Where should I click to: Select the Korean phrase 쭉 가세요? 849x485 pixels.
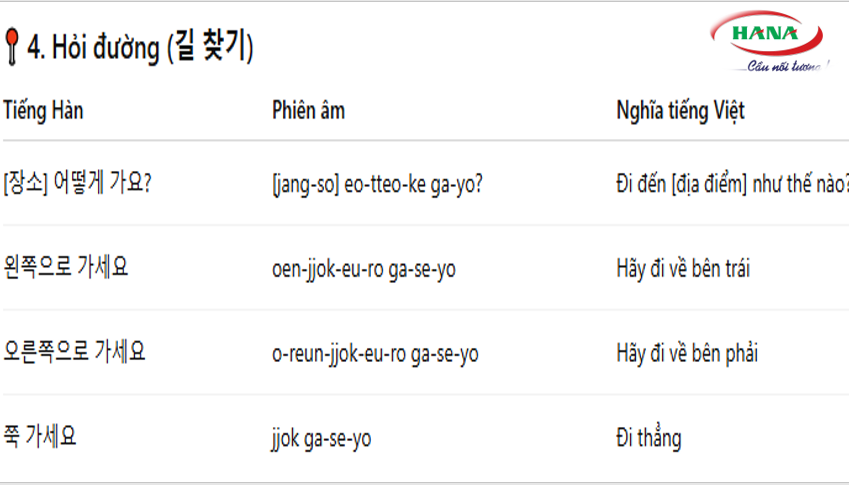[40, 436]
